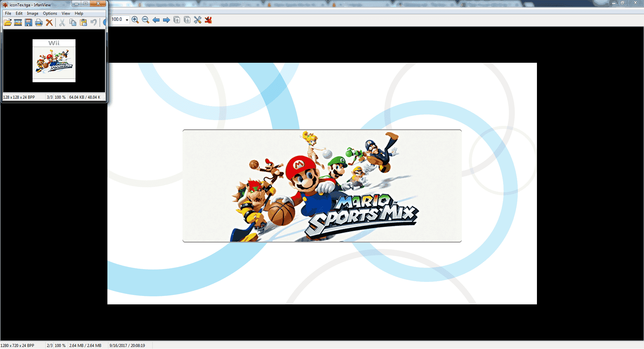644x349 pixels.
Task: Open the Edit menu
Action: [x=19, y=13]
